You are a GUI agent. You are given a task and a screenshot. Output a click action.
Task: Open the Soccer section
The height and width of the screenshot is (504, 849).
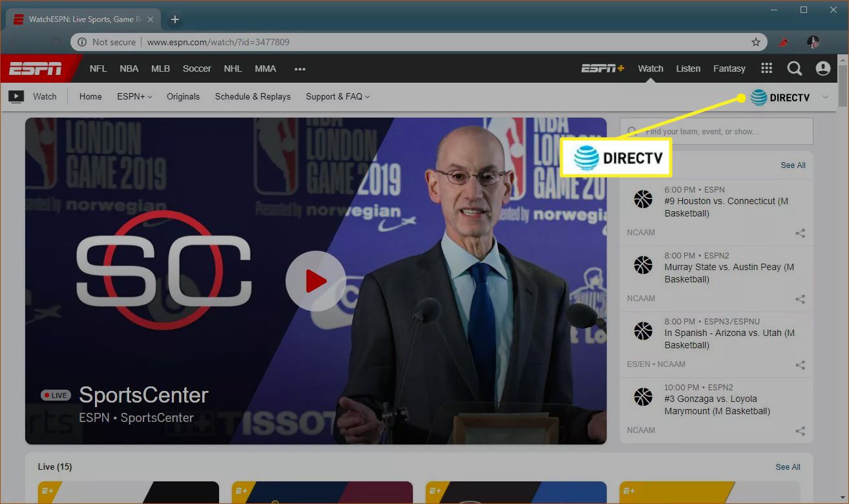(x=197, y=68)
